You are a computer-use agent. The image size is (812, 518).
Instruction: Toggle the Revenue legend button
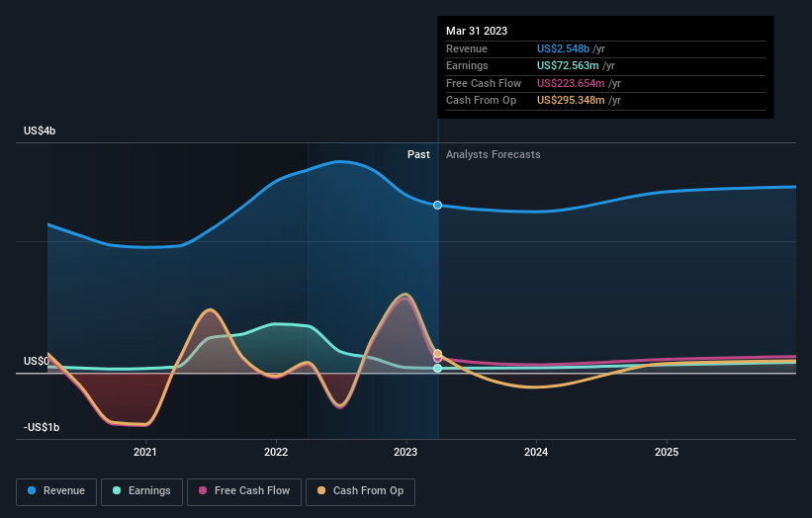click(x=56, y=491)
